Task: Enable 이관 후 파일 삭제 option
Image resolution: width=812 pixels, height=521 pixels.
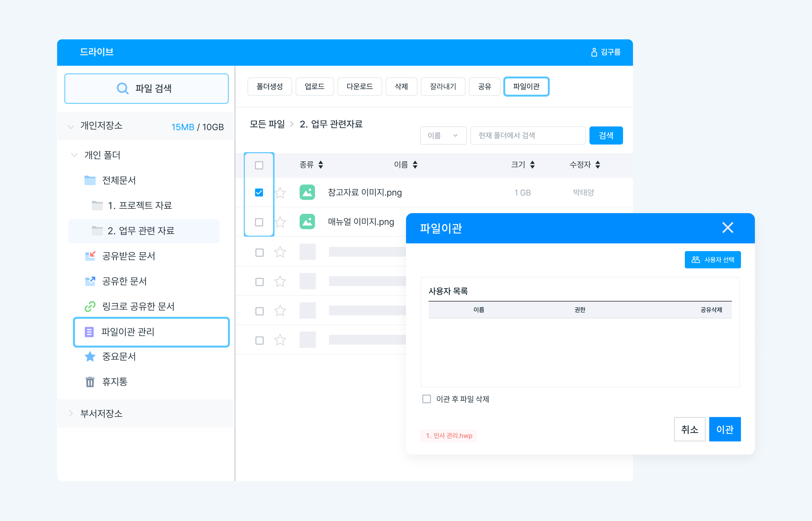Action: pos(426,399)
